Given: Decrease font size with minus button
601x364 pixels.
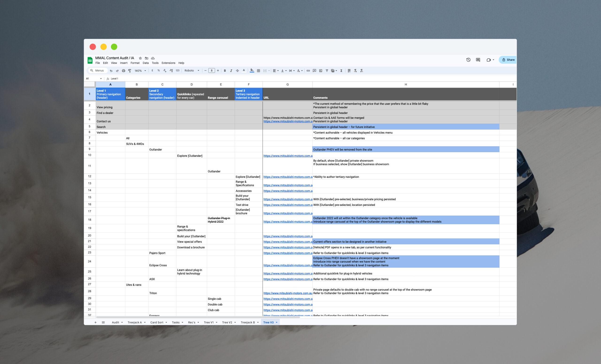Looking at the screenshot, I should [205, 71].
